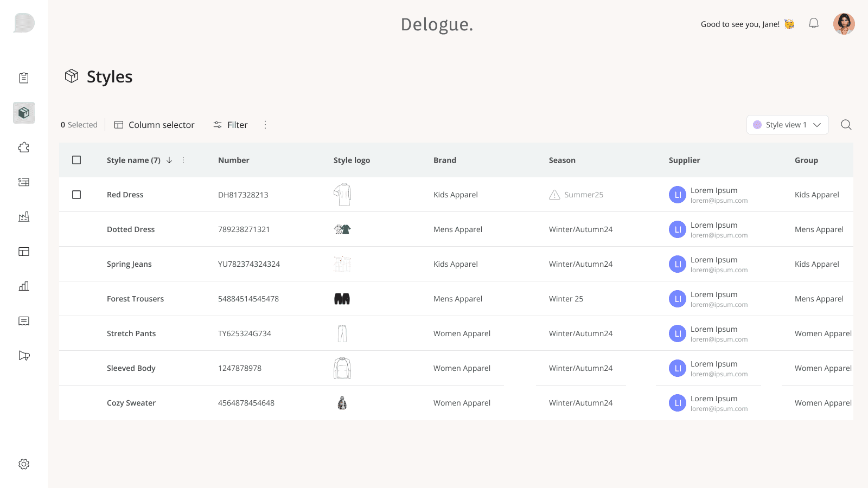Click the Forest Trousers style logo thumbnail
868x488 pixels.
point(342,299)
